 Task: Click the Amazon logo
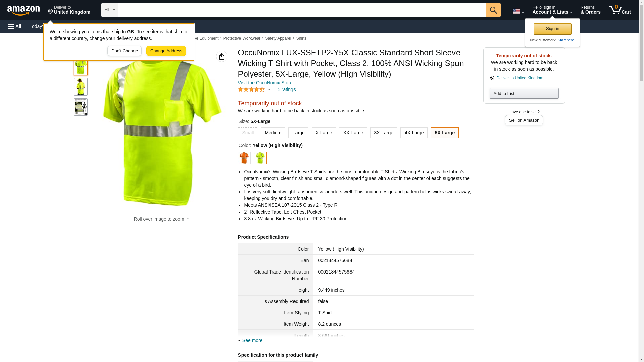pyautogui.click(x=23, y=10)
